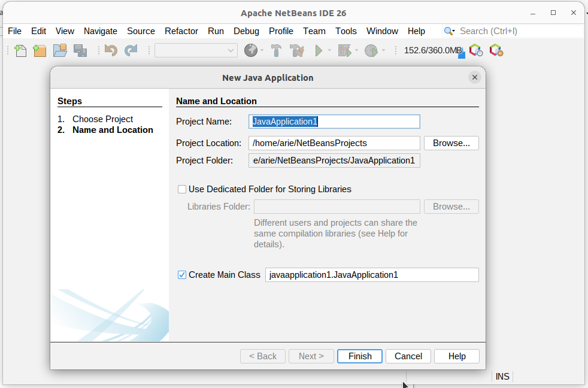
Task: Click the Redo arrow icon
Action: click(131, 50)
